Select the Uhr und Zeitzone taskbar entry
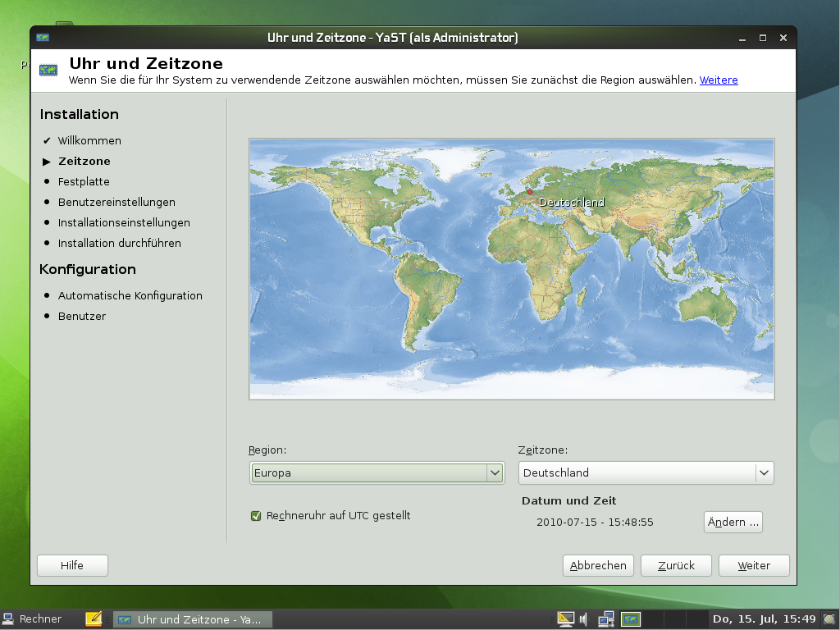Image resolution: width=840 pixels, height=630 pixels. (193, 619)
